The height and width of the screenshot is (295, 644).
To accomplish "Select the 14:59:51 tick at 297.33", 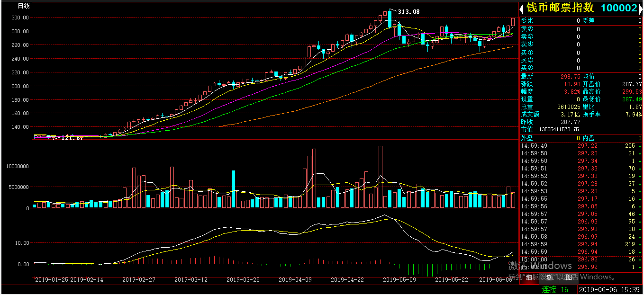I will coord(581,169).
